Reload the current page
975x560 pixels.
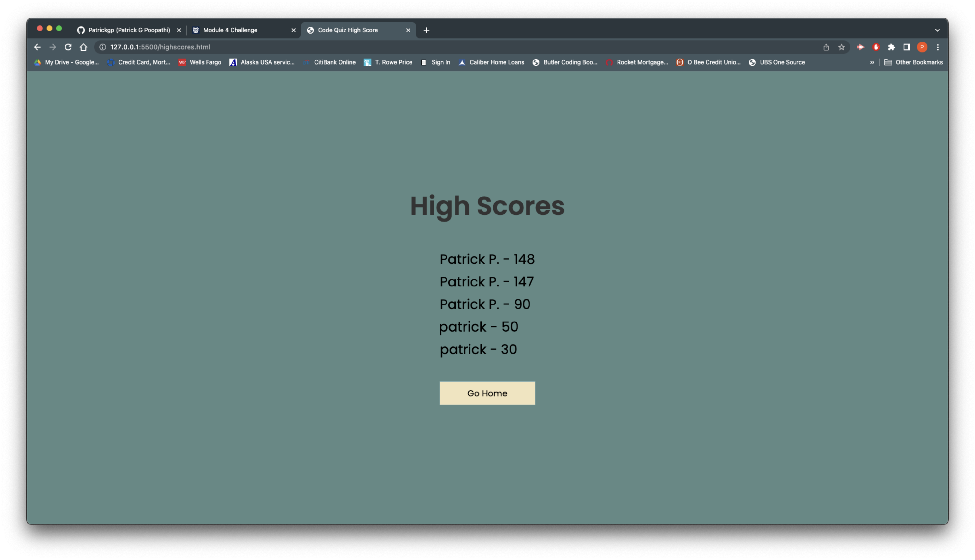tap(68, 47)
